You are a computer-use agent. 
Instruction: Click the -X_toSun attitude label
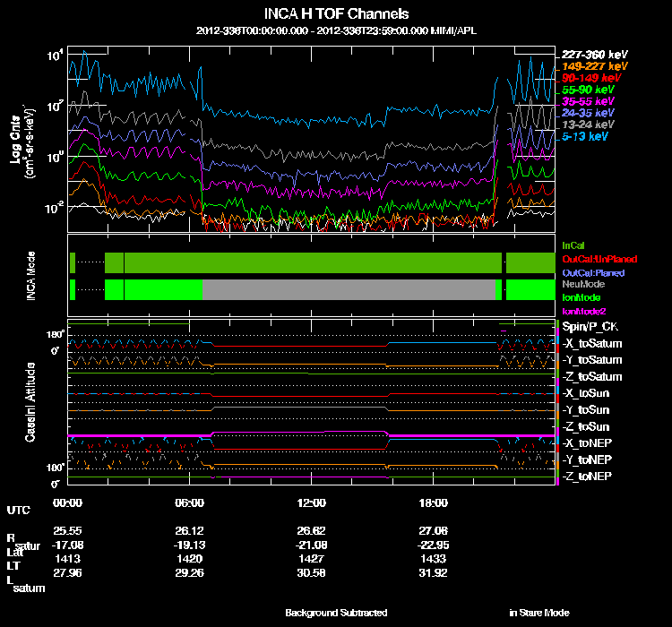click(x=585, y=393)
